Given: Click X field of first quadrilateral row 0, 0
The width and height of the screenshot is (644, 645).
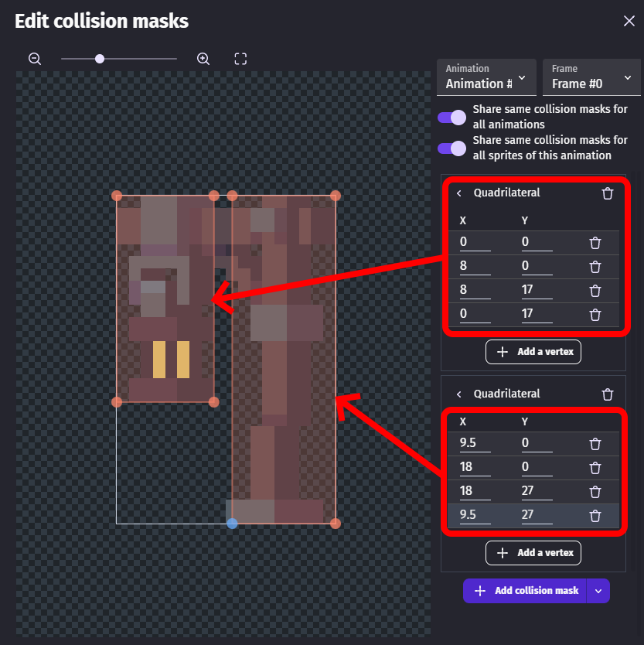Looking at the screenshot, I should click(x=475, y=242).
